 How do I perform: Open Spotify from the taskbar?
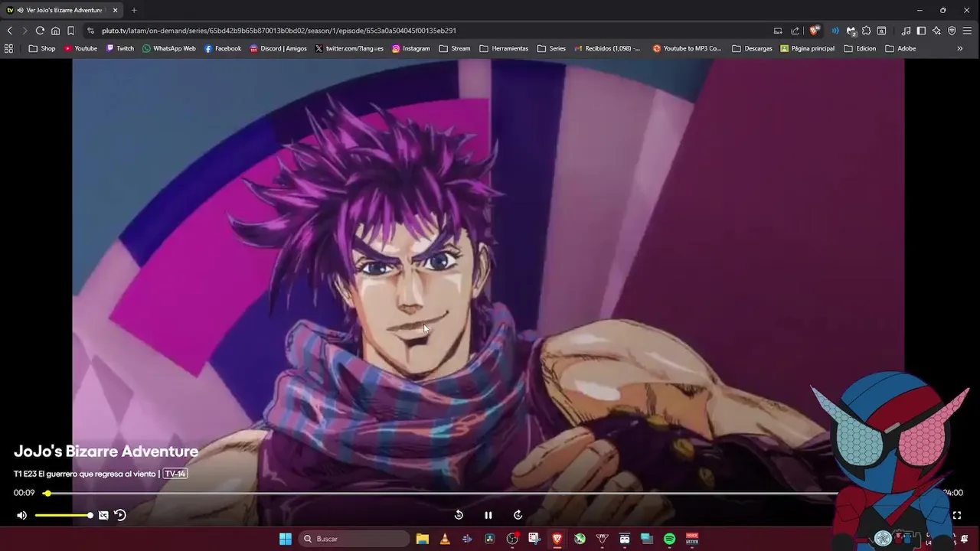[x=669, y=539]
